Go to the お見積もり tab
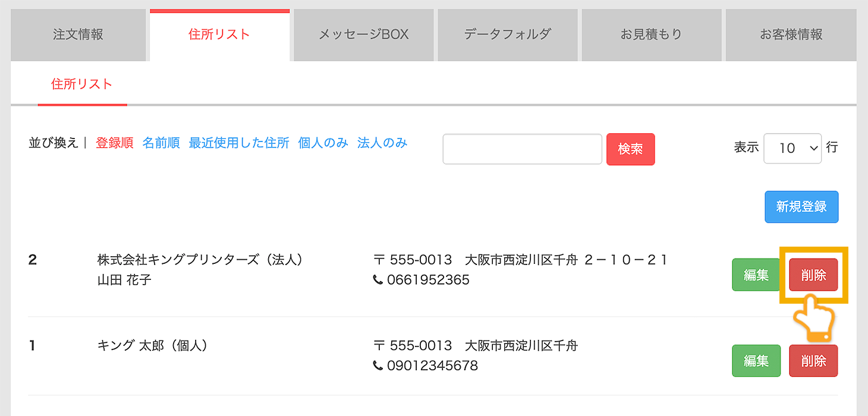 point(651,34)
